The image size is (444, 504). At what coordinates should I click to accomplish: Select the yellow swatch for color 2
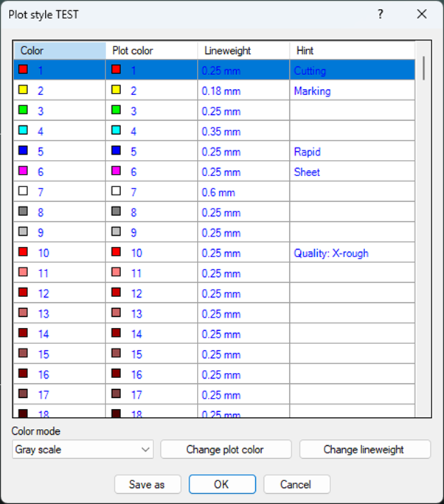[x=23, y=90]
